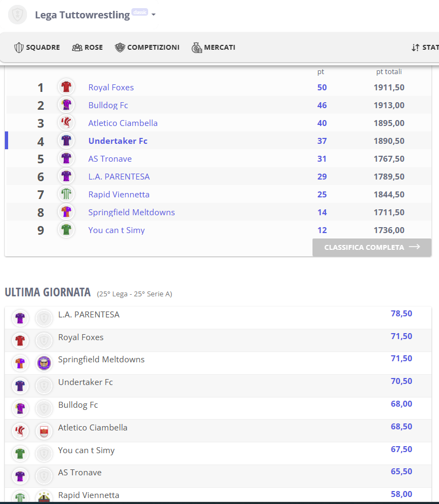Expand the Lega Tuttowrestling league dropdown arrow
Screen dimensions: 439x504
(x=154, y=15)
